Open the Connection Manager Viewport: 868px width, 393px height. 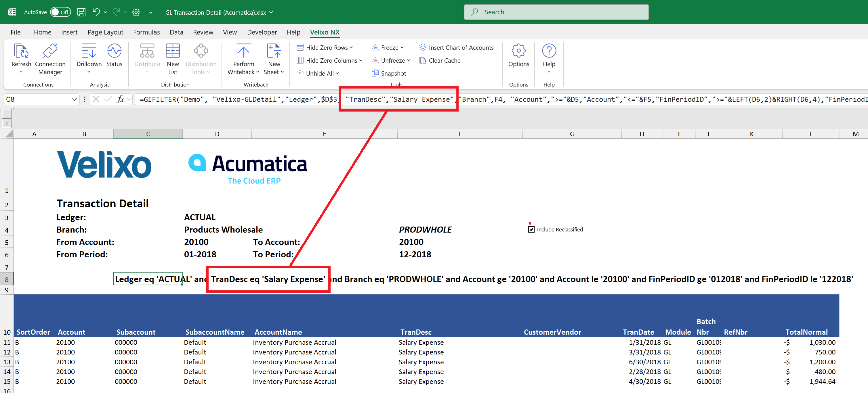[x=50, y=51]
